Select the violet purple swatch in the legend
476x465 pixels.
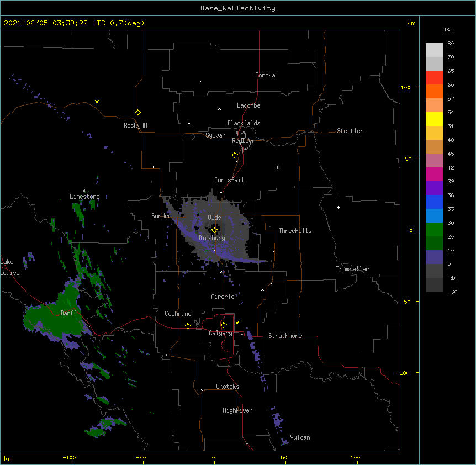click(x=434, y=188)
